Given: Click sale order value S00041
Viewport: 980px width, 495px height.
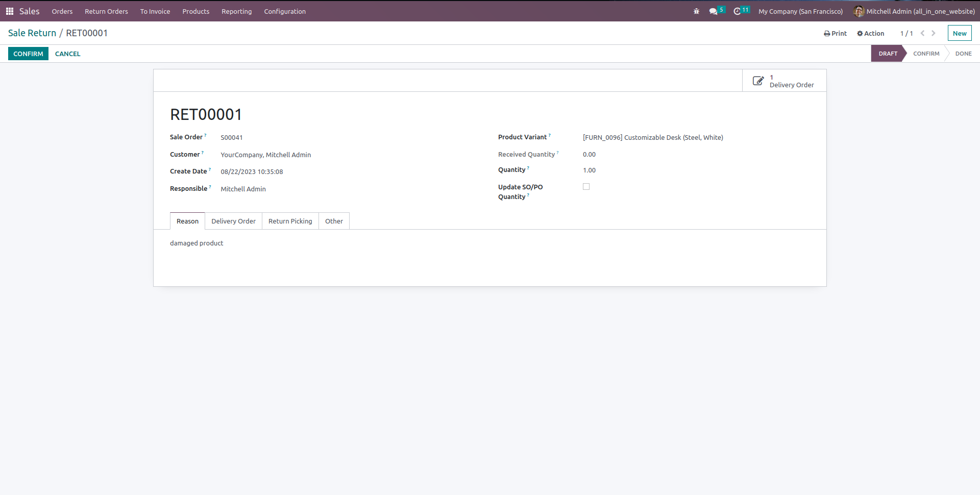Looking at the screenshot, I should point(232,138).
